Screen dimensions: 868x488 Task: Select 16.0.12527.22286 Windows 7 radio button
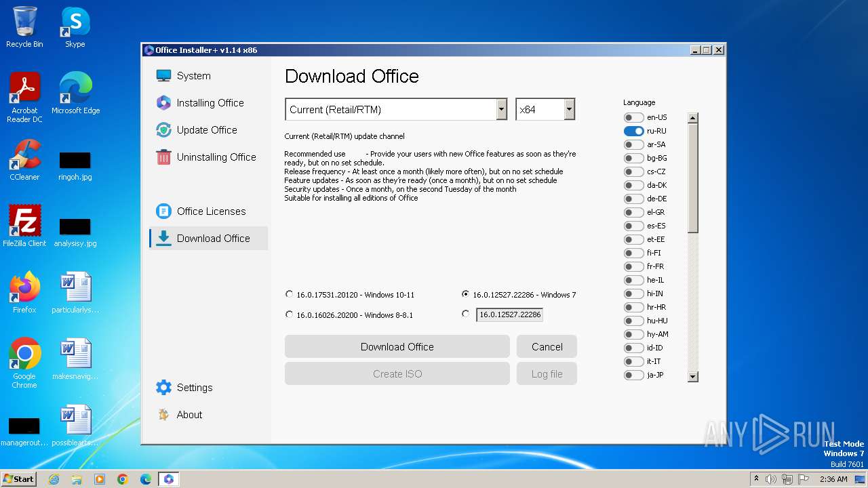click(465, 294)
